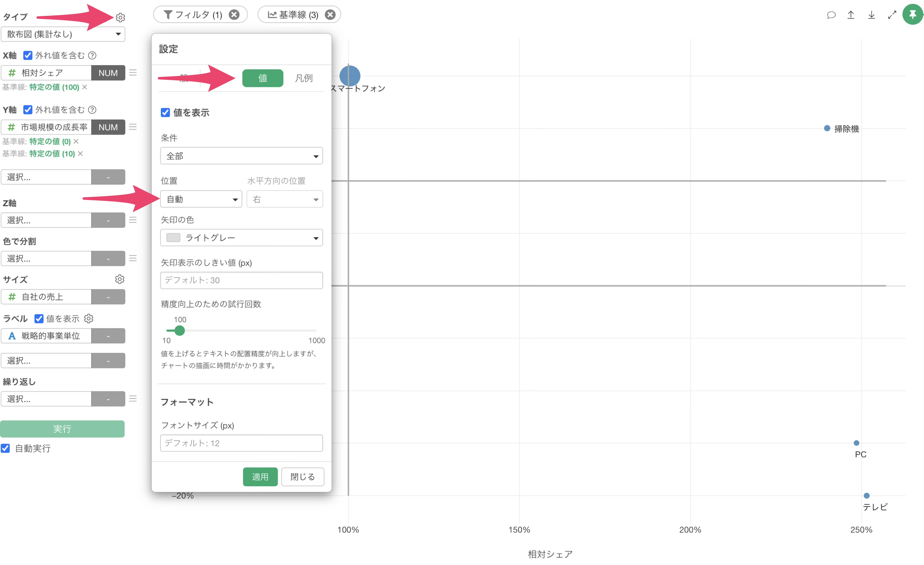The width and height of the screenshot is (924, 565).
Task: Click the download arrow icon
Action: pos(871,15)
